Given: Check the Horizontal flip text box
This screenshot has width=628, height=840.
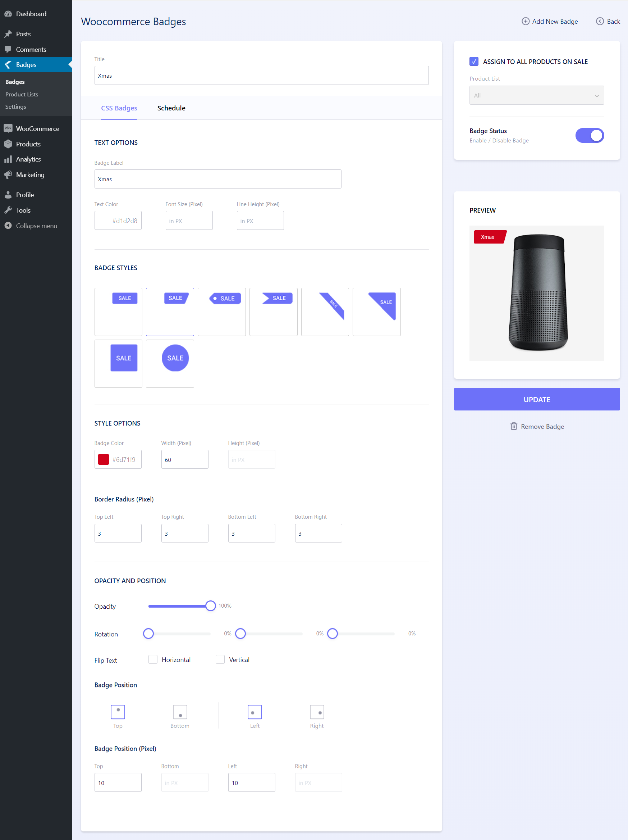Looking at the screenshot, I should (x=153, y=659).
